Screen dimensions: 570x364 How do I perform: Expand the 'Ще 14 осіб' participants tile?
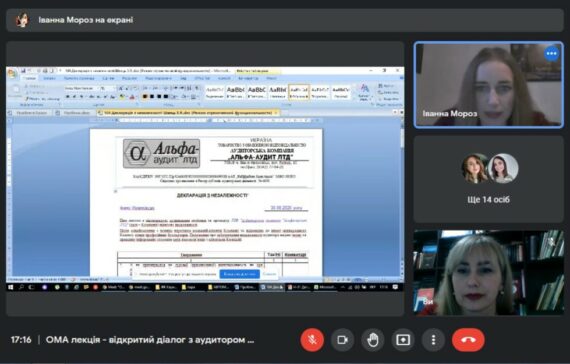point(489,179)
